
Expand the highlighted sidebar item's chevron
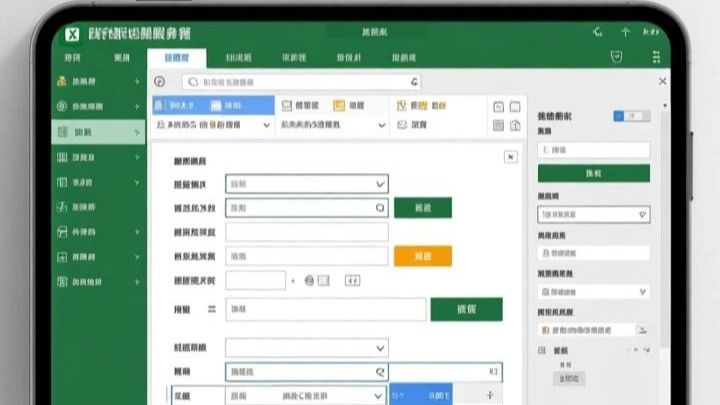click(x=137, y=132)
